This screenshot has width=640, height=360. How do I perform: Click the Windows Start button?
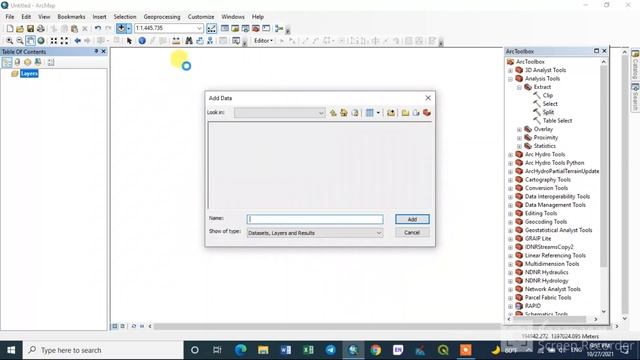click(x=11, y=350)
